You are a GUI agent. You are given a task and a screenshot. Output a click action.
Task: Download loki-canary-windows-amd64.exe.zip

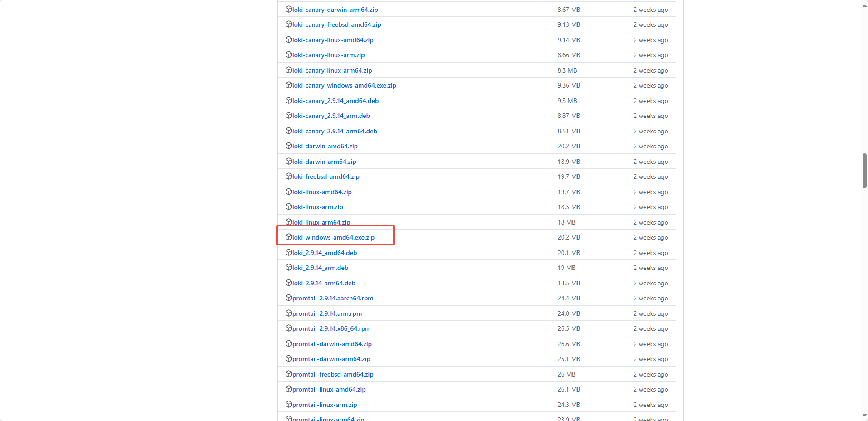tap(344, 86)
